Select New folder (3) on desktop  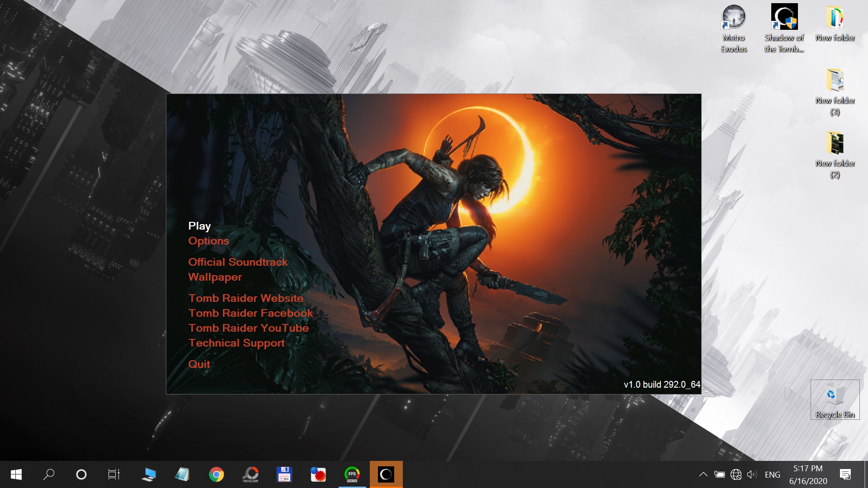pyautogui.click(x=835, y=92)
